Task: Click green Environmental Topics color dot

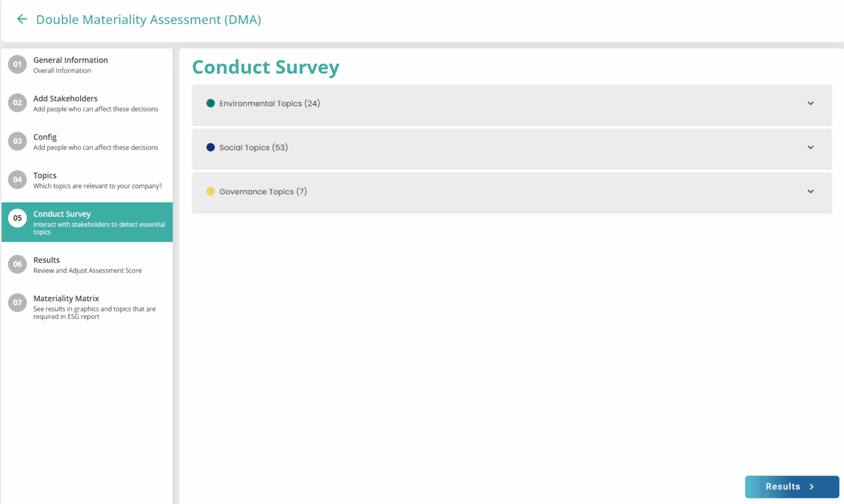Action: pyautogui.click(x=210, y=103)
